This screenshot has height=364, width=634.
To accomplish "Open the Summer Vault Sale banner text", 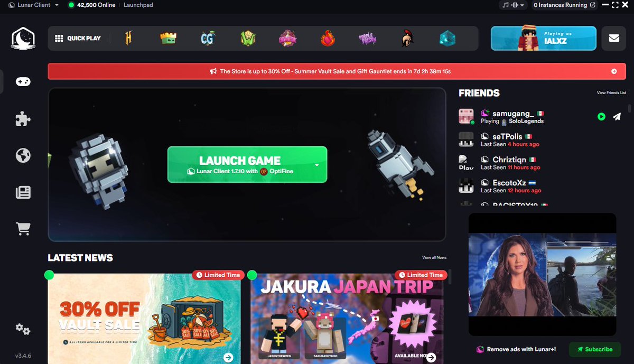I will pos(335,71).
